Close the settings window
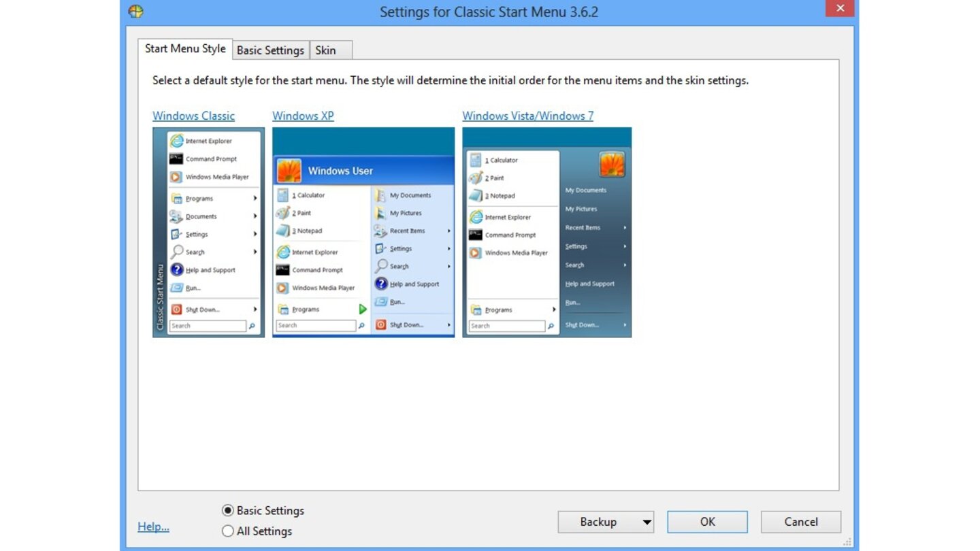The width and height of the screenshot is (980, 551). click(840, 8)
